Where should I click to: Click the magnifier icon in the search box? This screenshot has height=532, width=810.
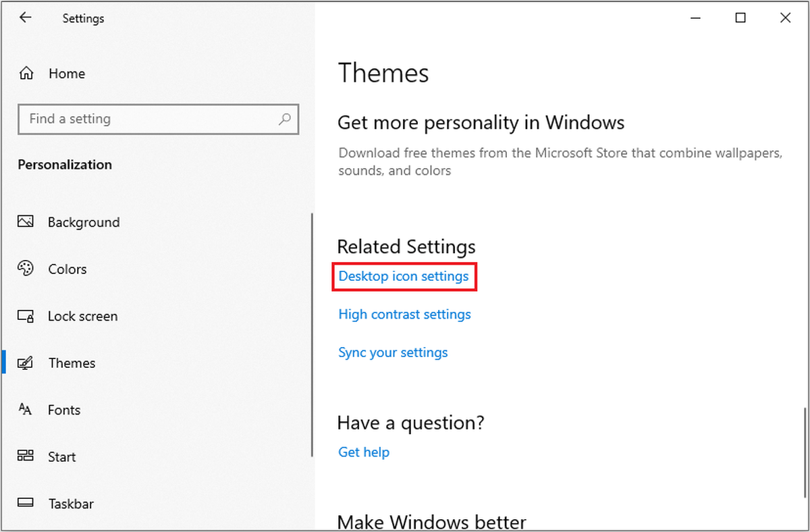285,119
